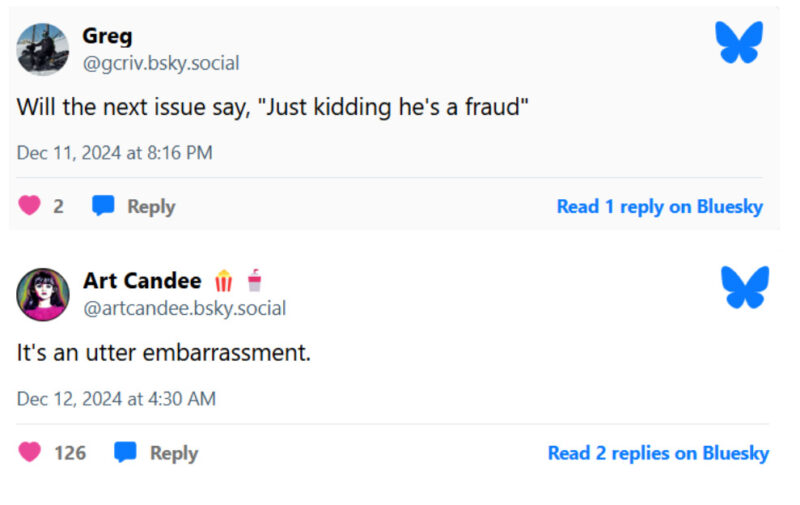Screen dimensions: 800x505
Task: Click the drink cup emoji beside Art Candee's name
Action: (x=254, y=281)
